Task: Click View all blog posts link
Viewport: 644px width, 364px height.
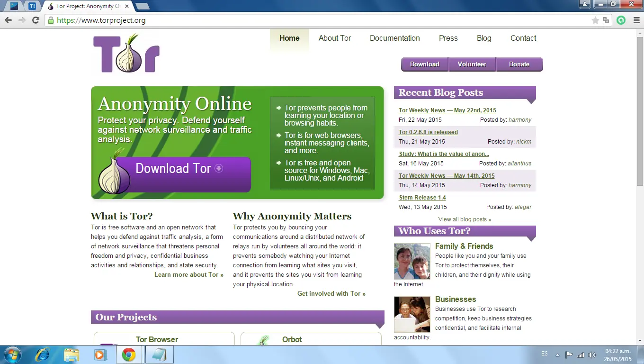Action: coord(465,219)
